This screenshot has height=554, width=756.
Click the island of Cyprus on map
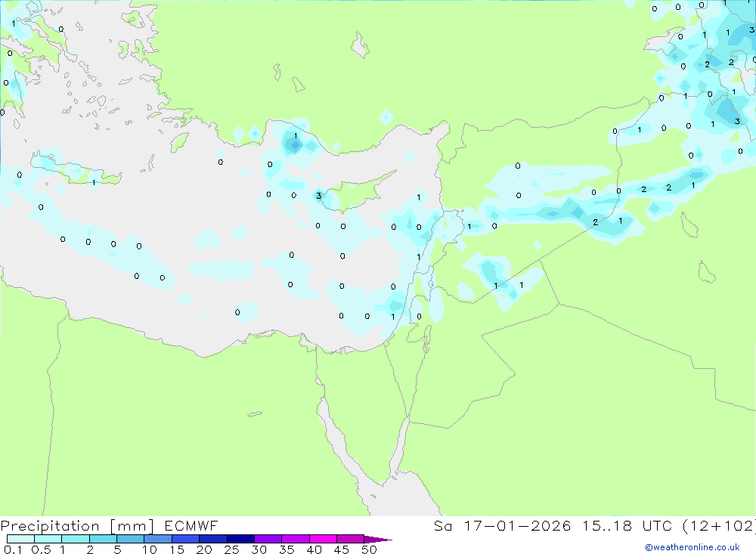[357, 192]
